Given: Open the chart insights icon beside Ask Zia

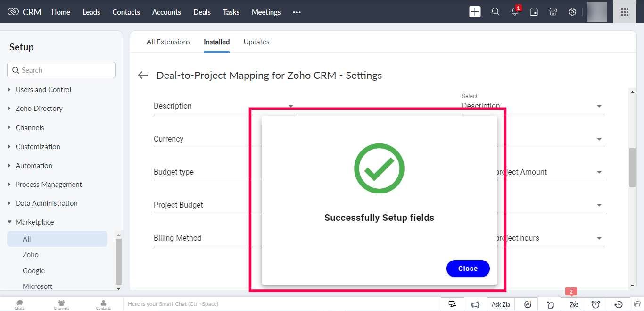Looking at the screenshot, I should [x=528, y=304].
